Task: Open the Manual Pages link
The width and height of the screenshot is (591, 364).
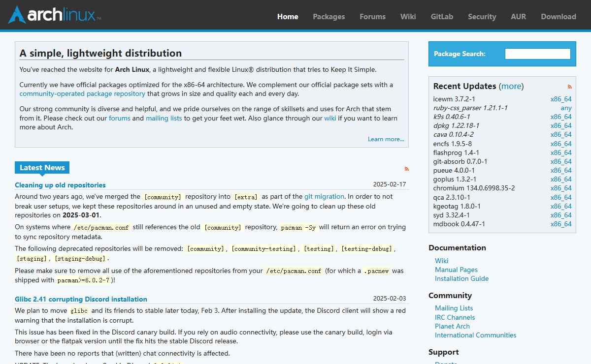Action: (x=456, y=270)
